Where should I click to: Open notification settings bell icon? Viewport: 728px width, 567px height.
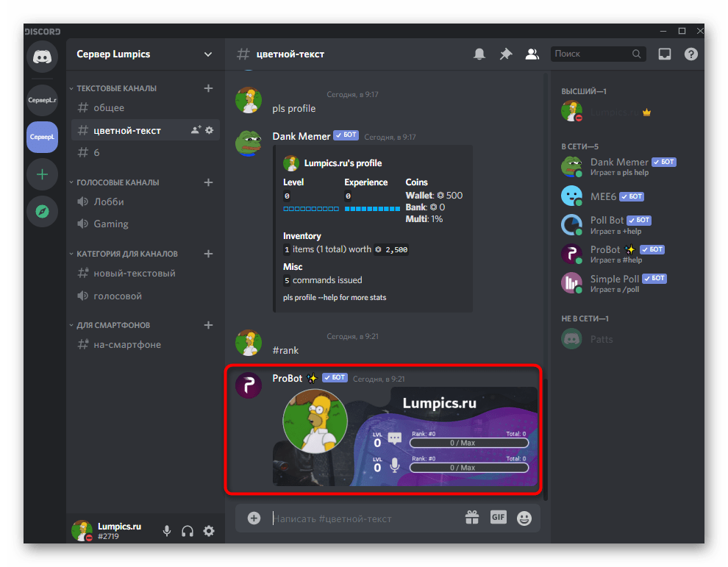[479, 54]
